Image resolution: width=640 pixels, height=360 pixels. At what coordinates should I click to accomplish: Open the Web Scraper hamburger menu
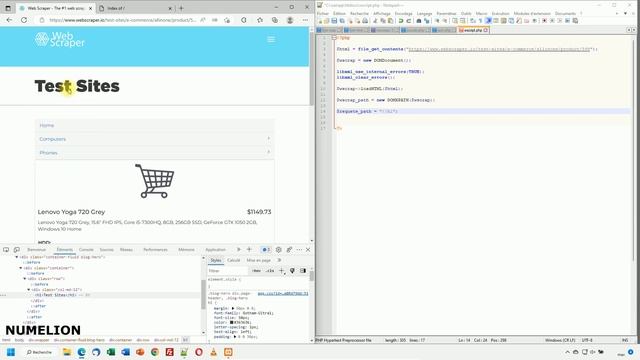271,39
